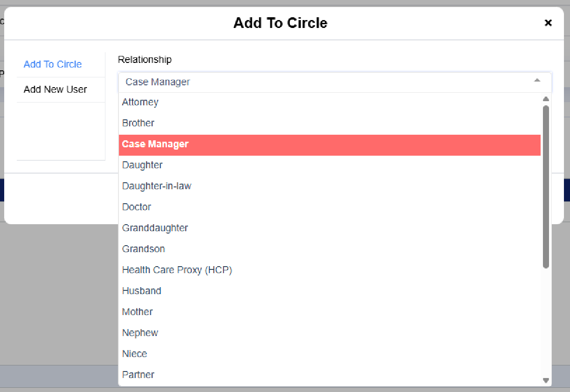Select Health Care Proxy (HCP)
570x392 pixels.
click(177, 270)
